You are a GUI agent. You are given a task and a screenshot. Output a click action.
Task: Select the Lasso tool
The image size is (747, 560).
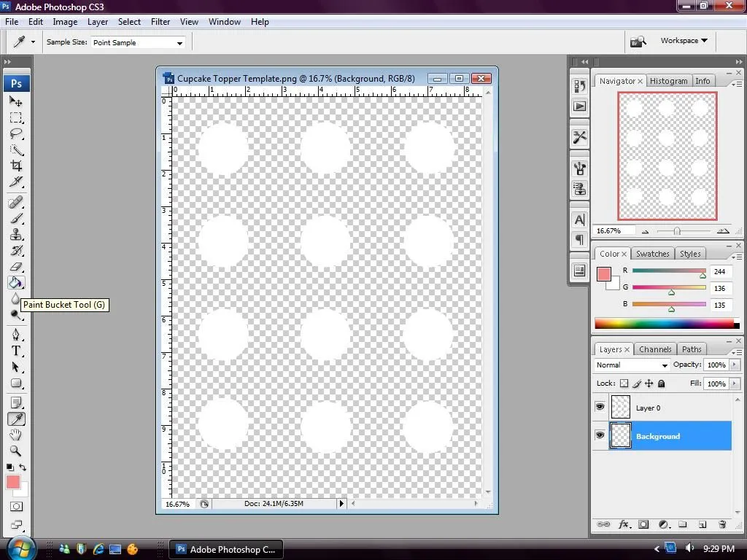[x=16, y=133]
